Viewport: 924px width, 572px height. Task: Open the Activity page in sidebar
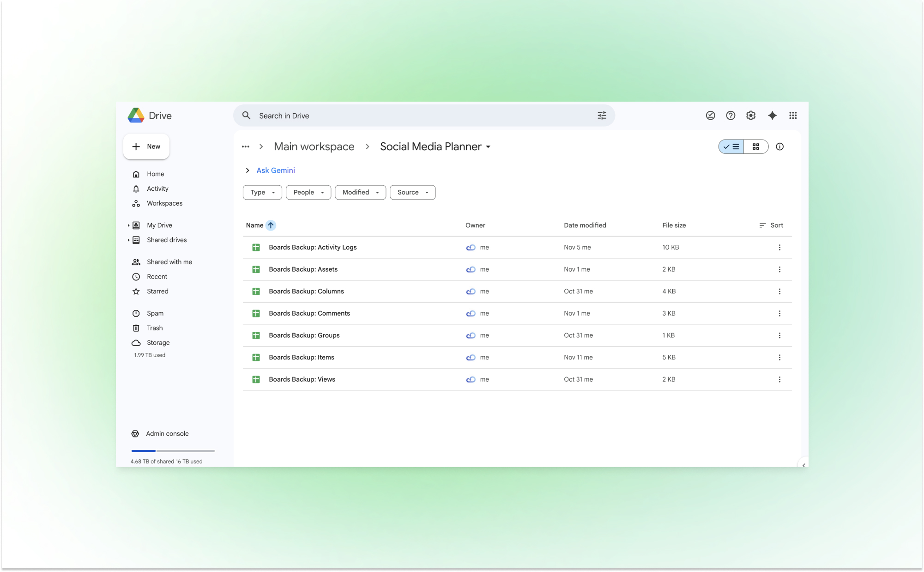(157, 189)
